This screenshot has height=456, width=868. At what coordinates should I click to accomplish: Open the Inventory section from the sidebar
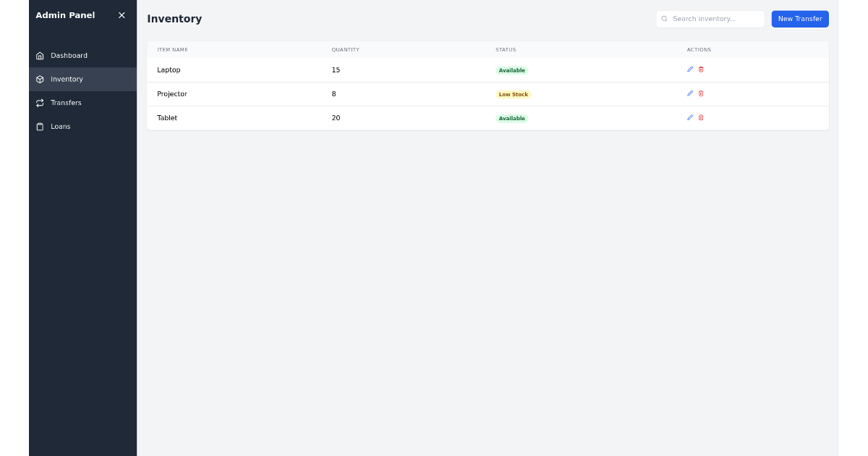coord(67,79)
